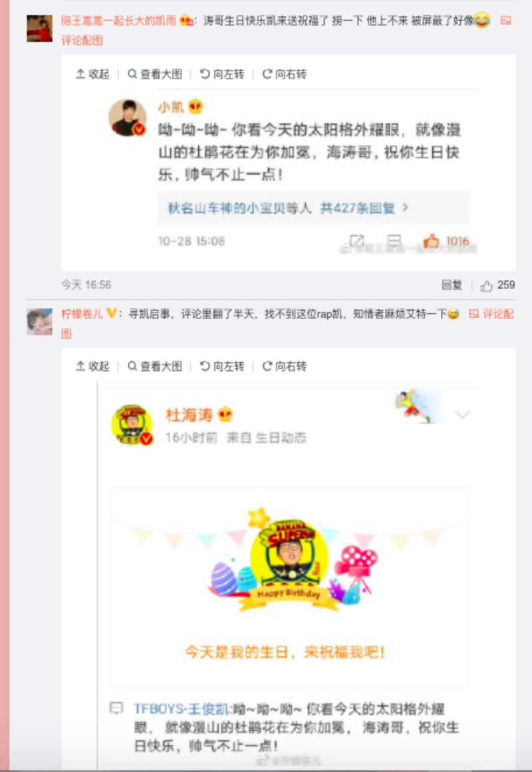Screen dimensions: 532x772
Task: Open 查看大图 for the second comment image
Action: click(x=155, y=366)
